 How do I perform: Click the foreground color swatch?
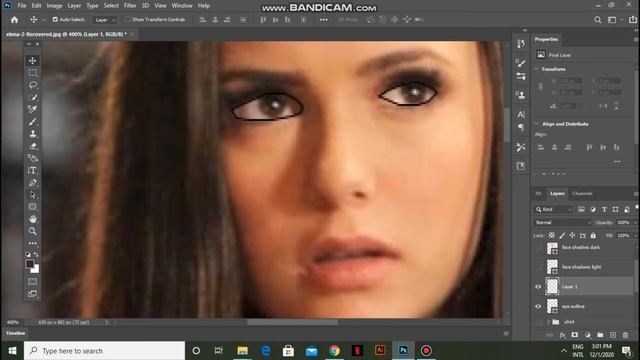tap(30, 264)
